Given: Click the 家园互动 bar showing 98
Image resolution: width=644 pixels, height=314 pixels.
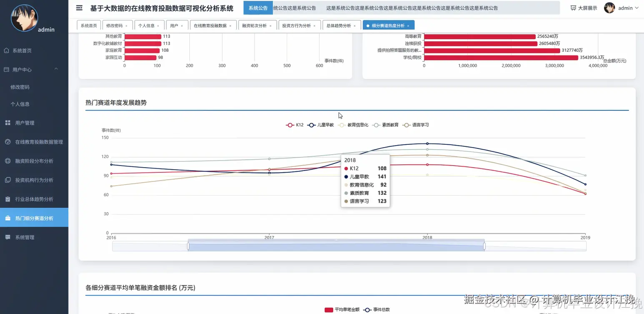Looking at the screenshot, I should pos(140,58).
